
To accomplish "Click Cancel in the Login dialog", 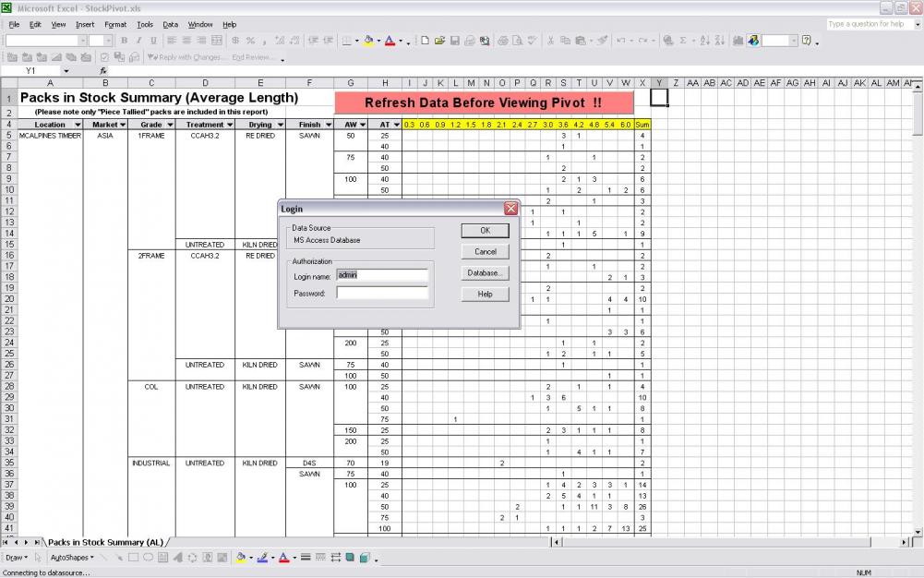I will click(x=485, y=251).
